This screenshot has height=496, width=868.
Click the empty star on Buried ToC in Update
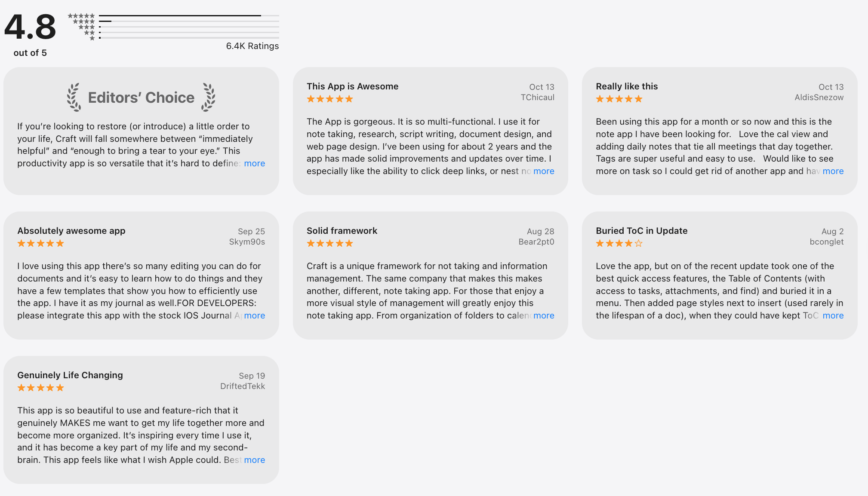(639, 243)
